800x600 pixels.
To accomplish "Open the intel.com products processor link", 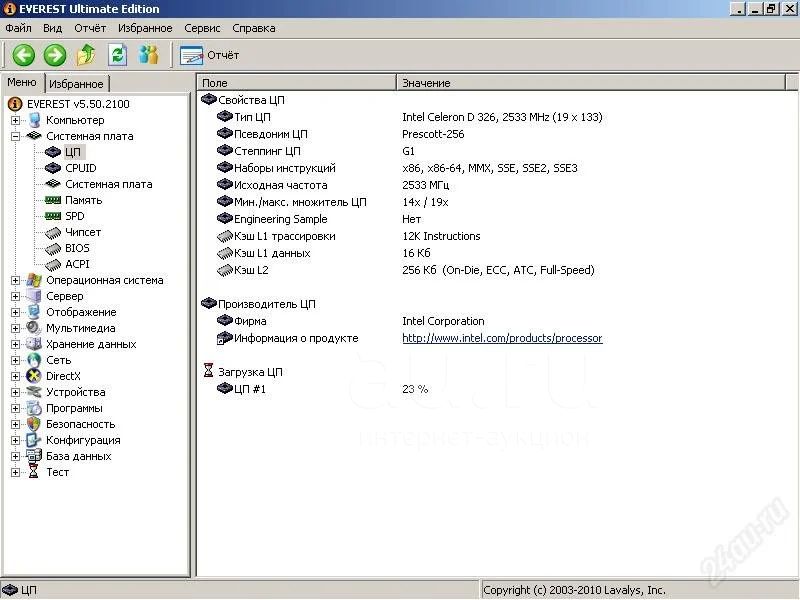I will pyautogui.click(x=502, y=338).
